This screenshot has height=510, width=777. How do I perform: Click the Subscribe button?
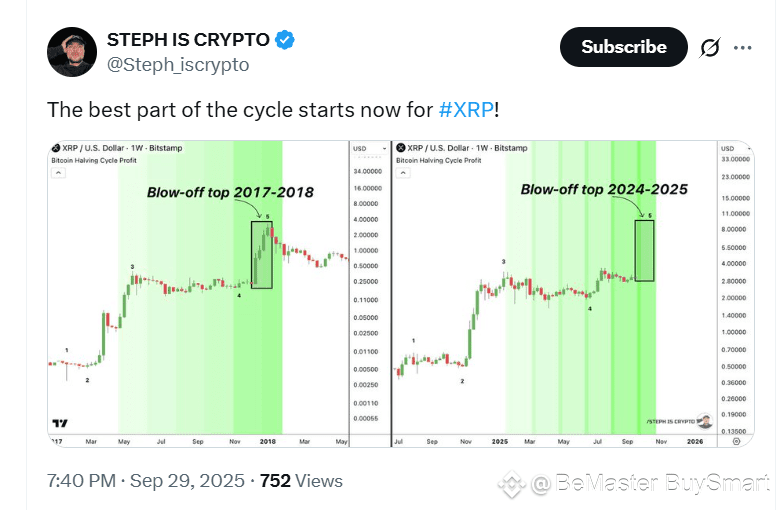tap(623, 47)
